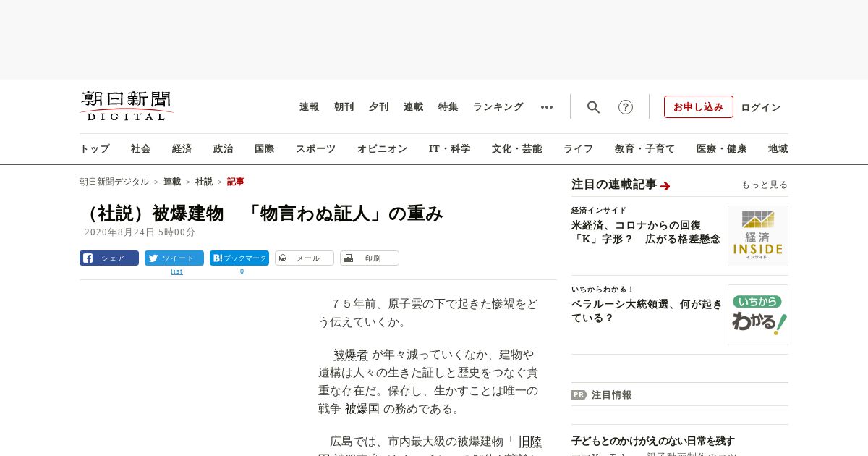Go to the 政治 section

(224, 149)
